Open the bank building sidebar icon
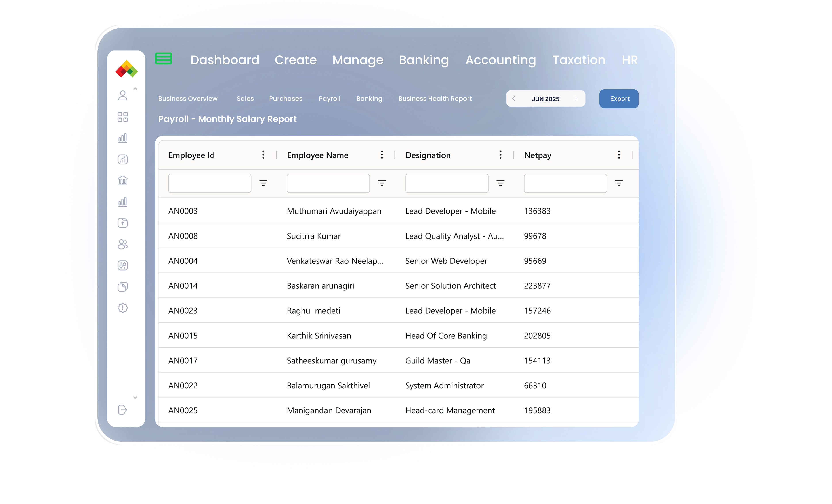Screen dimensions: 832x504 [123, 180]
